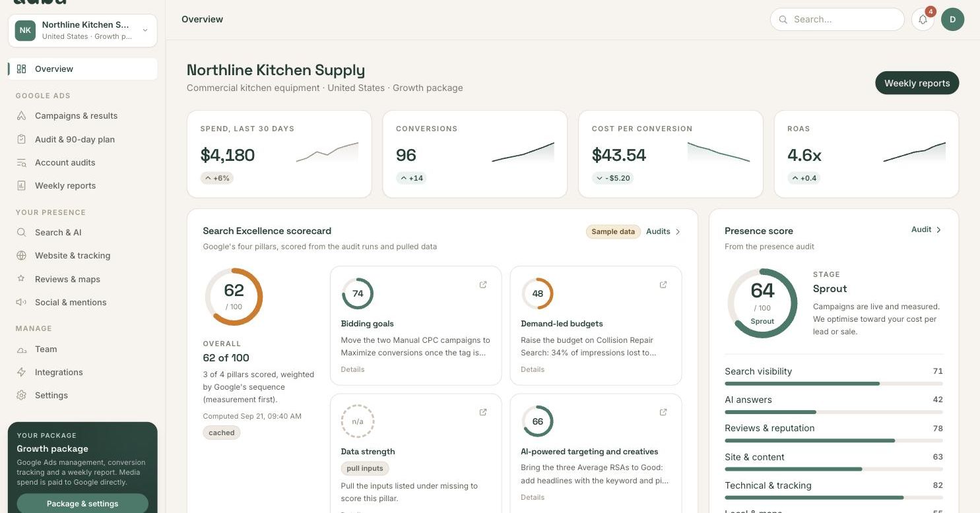This screenshot has height=513, width=980.
Task: Click the Reviews & reputation progress bar
Action: coord(833,440)
